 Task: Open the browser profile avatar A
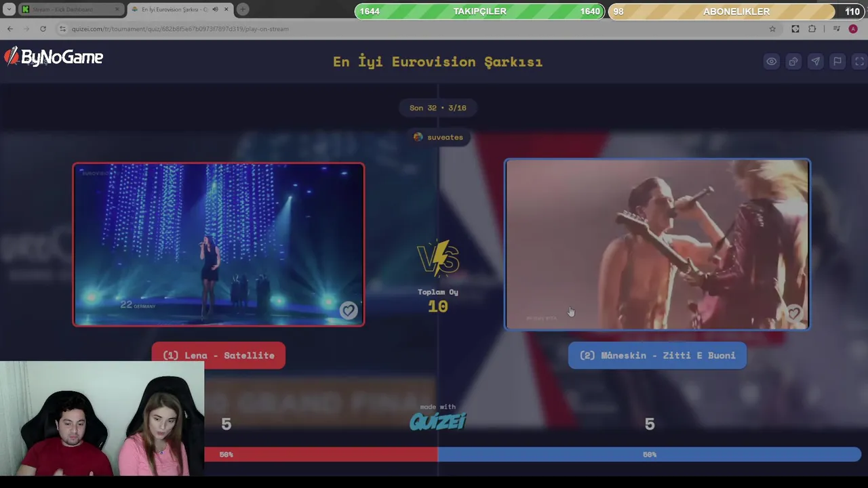click(853, 28)
